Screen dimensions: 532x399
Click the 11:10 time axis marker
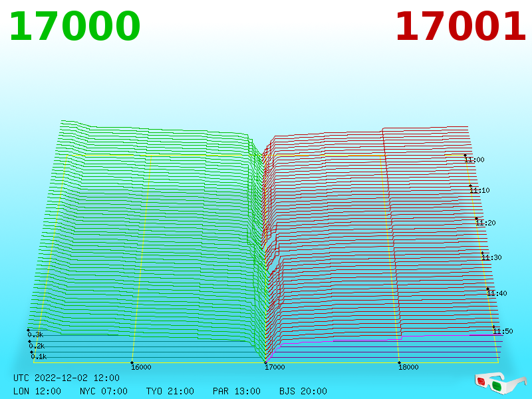479,190
